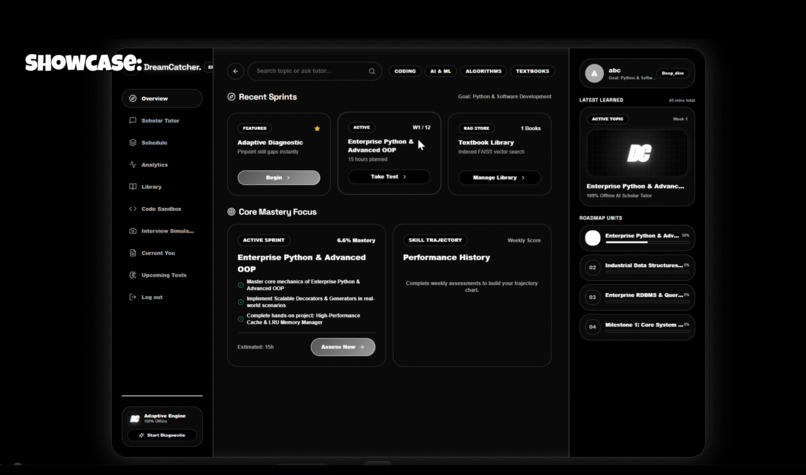Click the '6.6% Mastery' value
The width and height of the screenshot is (806, 475).
coord(356,241)
